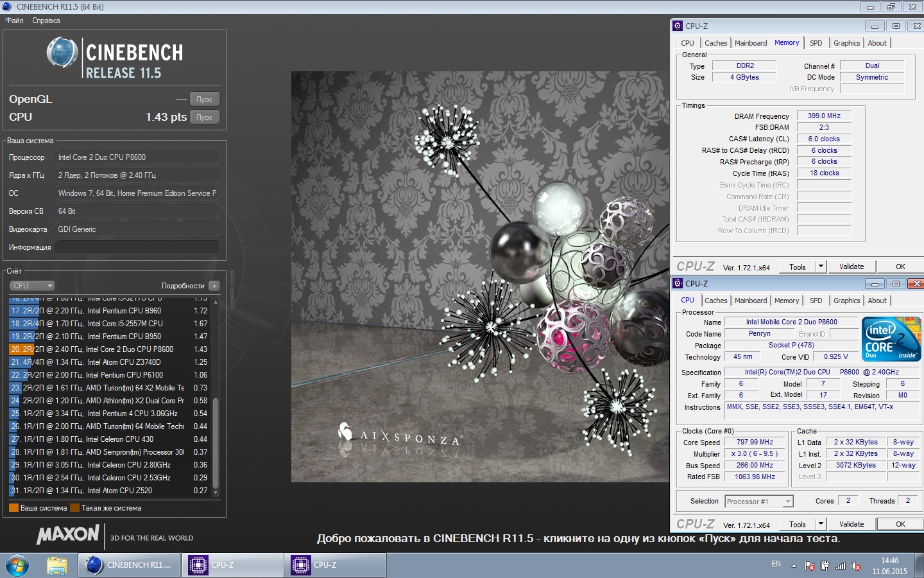The image size is (924, 578).
Task: Click the empty Информация input field
Action: [x=137, y=247]
